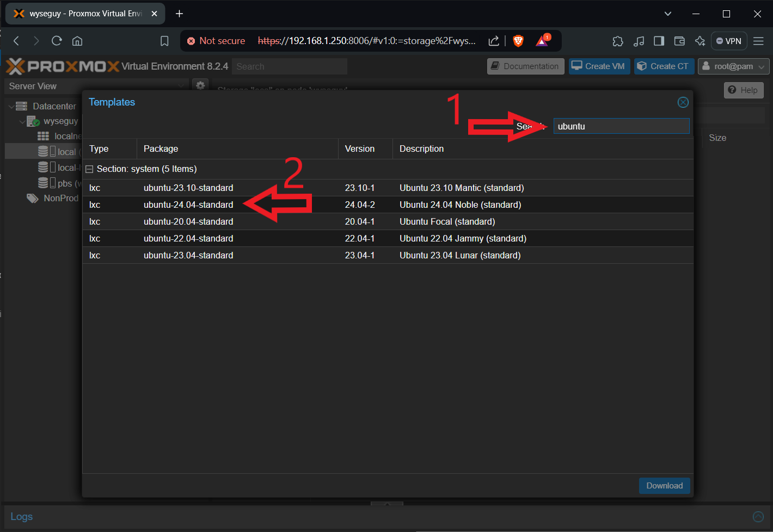This screenshot has height=532, width=773.
Task: Select the NonProd tag item
Action: [x=60, y=198]
